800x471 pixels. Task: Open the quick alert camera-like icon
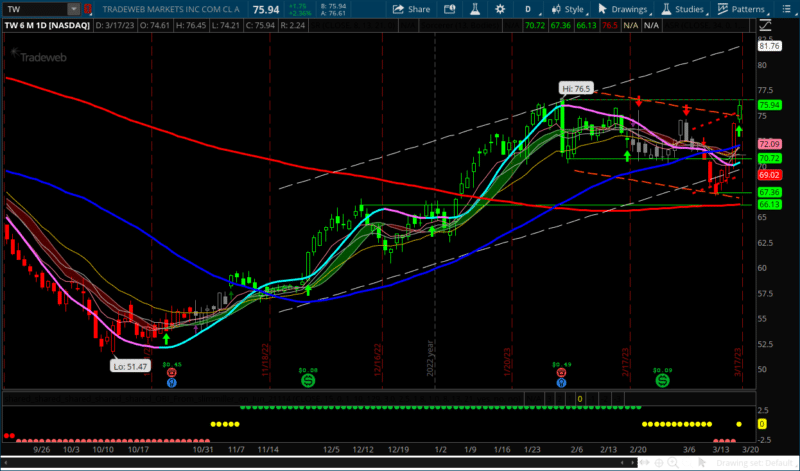(x=449, y=9)
